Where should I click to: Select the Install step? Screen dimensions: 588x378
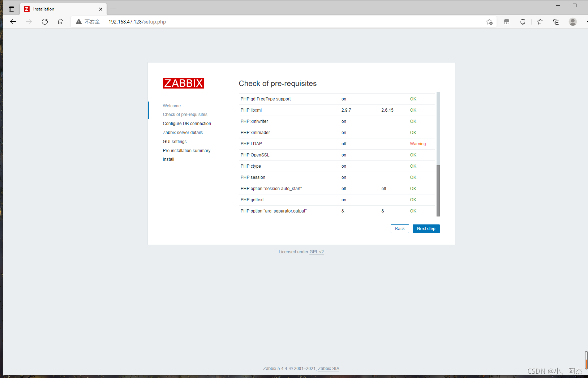[x=168, y=159]
